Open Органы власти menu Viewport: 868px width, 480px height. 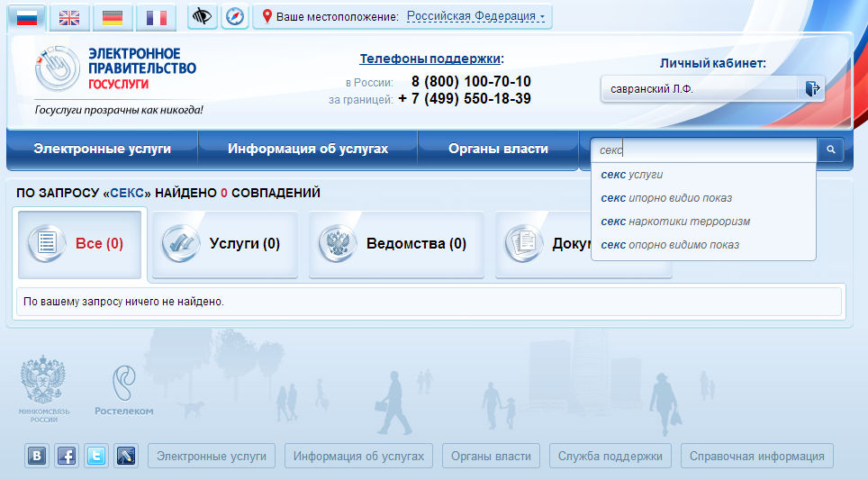498,149
